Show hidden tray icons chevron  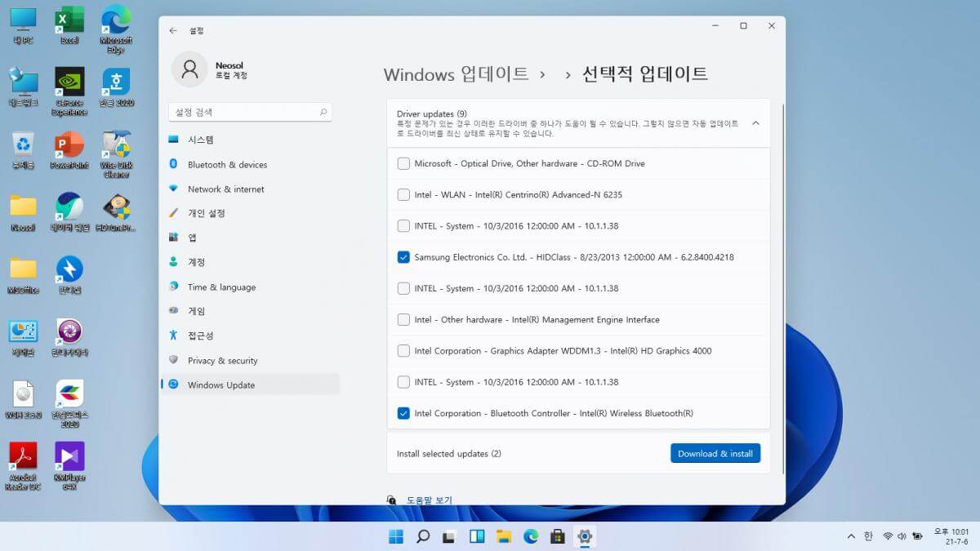(x=852, y=536)
